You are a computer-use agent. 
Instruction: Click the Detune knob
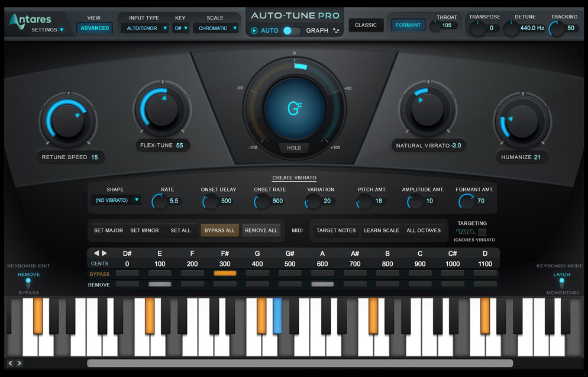tap(511, 28)
